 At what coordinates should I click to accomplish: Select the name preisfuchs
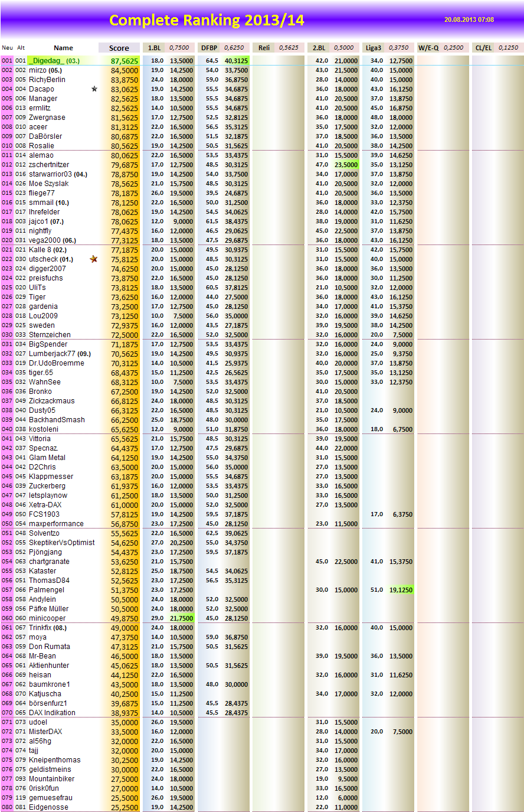coord(45,278)
